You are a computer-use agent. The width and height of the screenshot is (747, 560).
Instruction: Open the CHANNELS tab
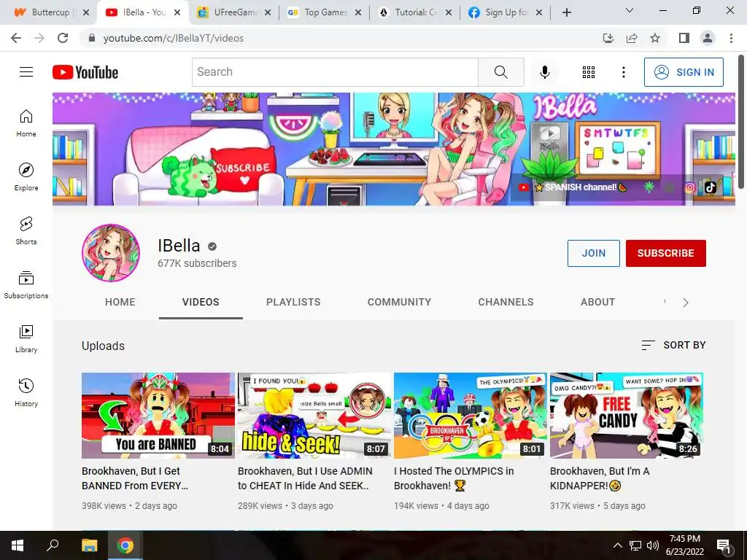[x=506, y=302]
